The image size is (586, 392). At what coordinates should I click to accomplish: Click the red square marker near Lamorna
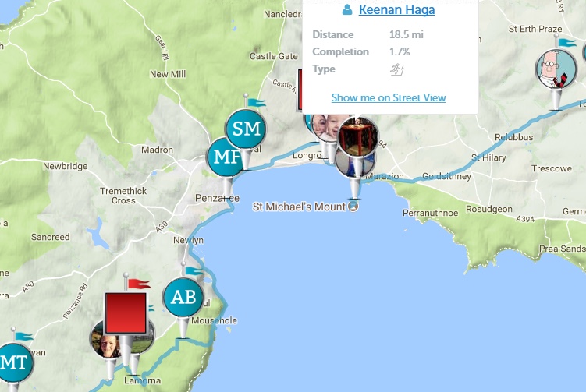pos(126,313)
